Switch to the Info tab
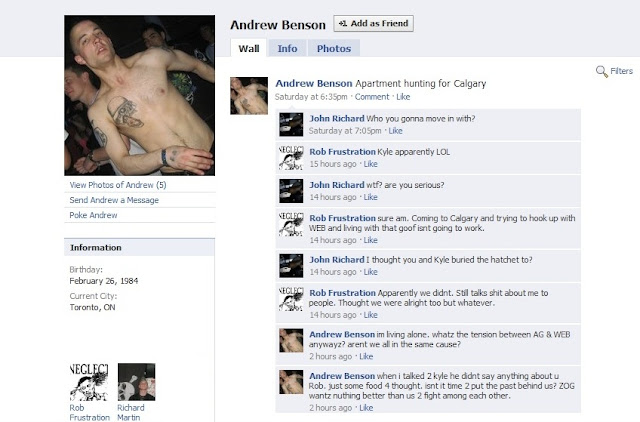The image size is (640, 422). [x=287, y=49]
